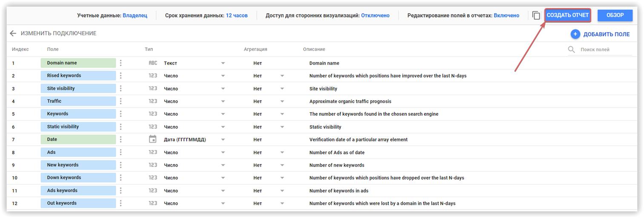Open three-dot menu for New keywords field
Viewport: 644px width, 218px height.
point(121,165)
